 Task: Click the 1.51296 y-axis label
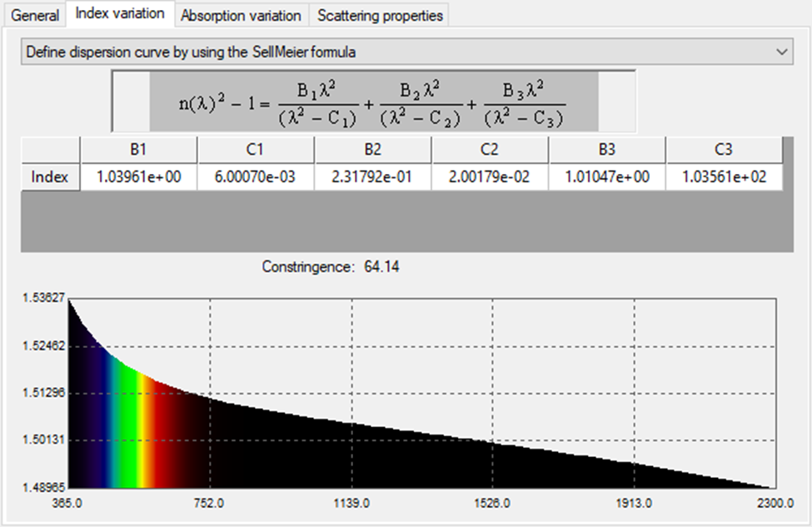tap(43, 393)
